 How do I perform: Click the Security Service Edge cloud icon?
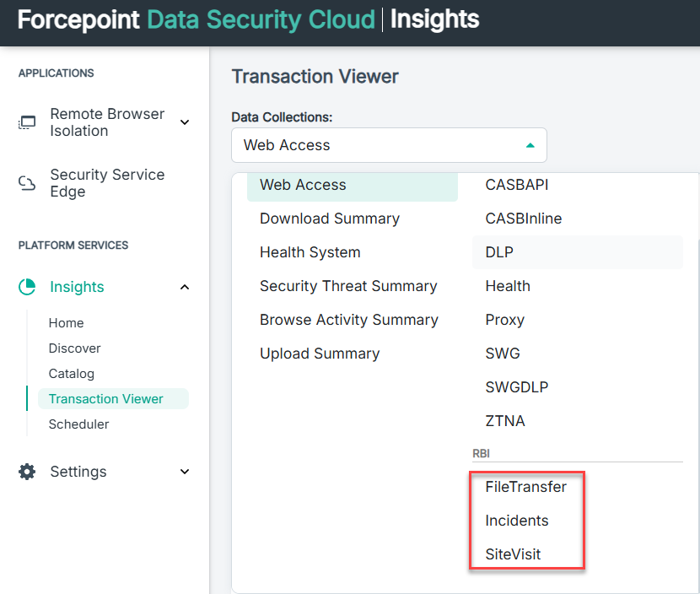click(27, 184)
